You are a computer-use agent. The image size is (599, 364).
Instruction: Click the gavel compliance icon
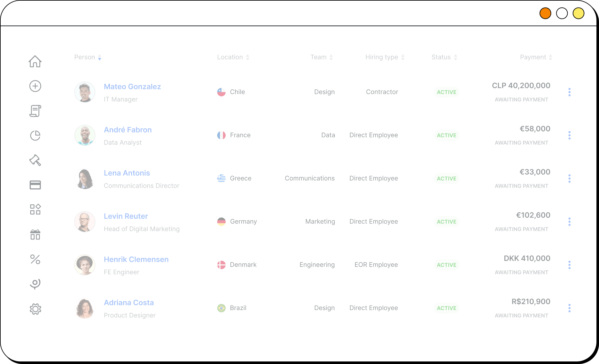tap(35, 160)
